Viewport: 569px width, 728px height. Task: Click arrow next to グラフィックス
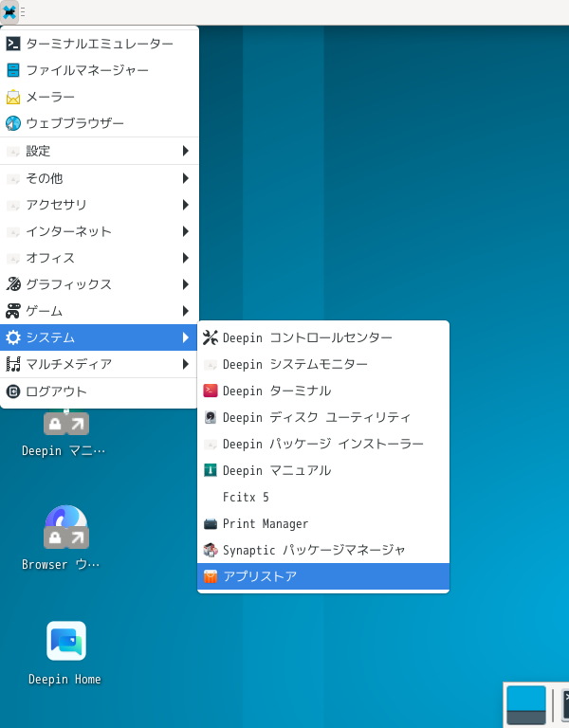[186, 284]
